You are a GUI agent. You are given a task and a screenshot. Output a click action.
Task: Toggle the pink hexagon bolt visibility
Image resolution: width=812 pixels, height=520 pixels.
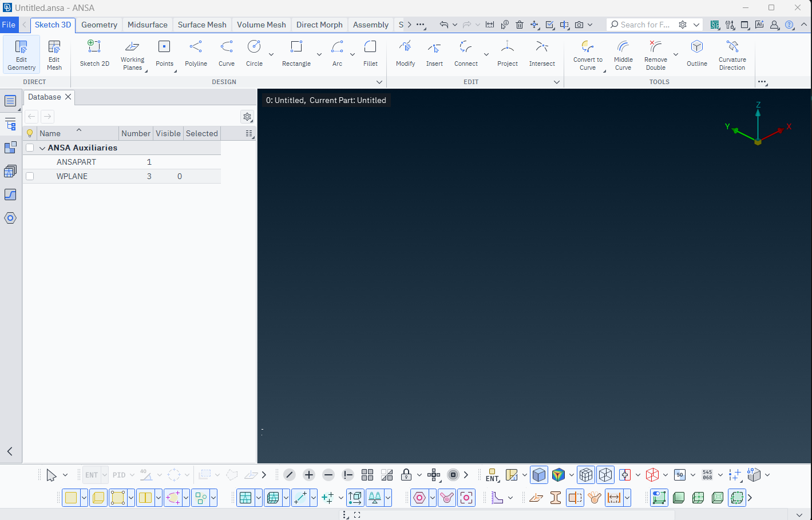419,498
